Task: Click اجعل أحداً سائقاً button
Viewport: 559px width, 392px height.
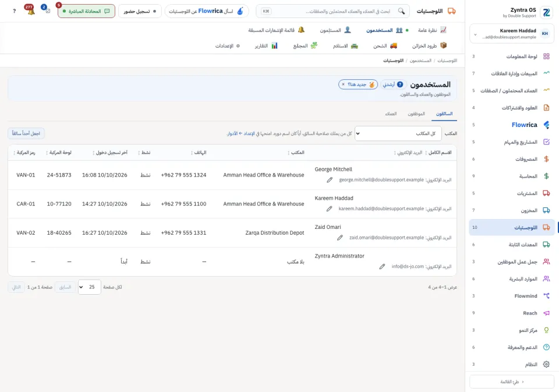Action: point(26,133)
